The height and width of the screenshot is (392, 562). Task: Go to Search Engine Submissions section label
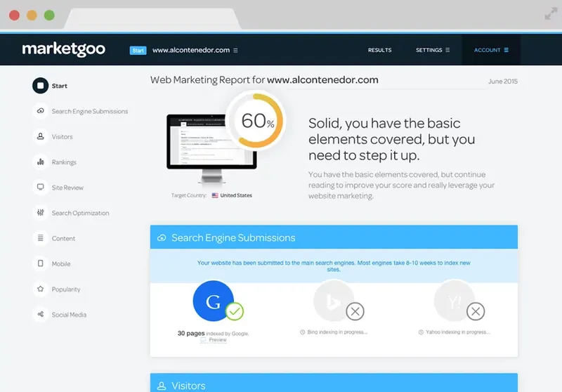[90, 112]
